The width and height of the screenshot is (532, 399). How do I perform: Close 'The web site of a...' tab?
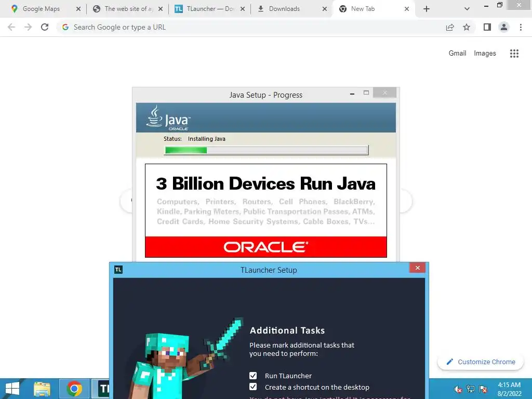(161, 9)
